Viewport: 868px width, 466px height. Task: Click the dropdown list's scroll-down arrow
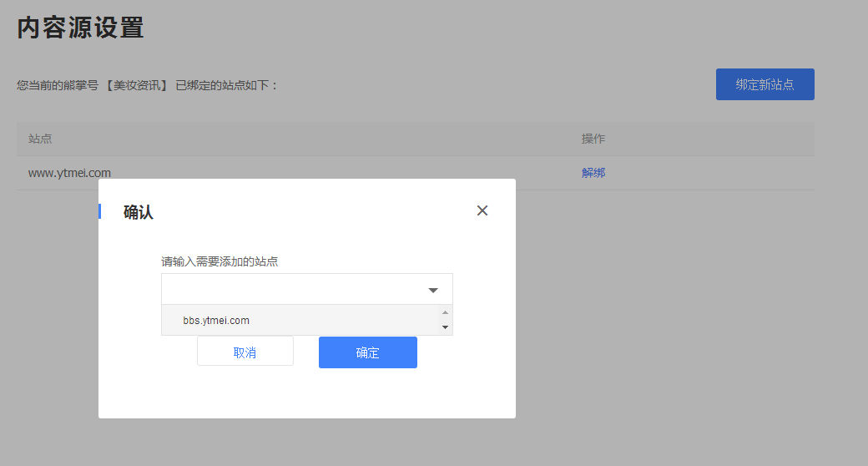click(x=445, y=327)
